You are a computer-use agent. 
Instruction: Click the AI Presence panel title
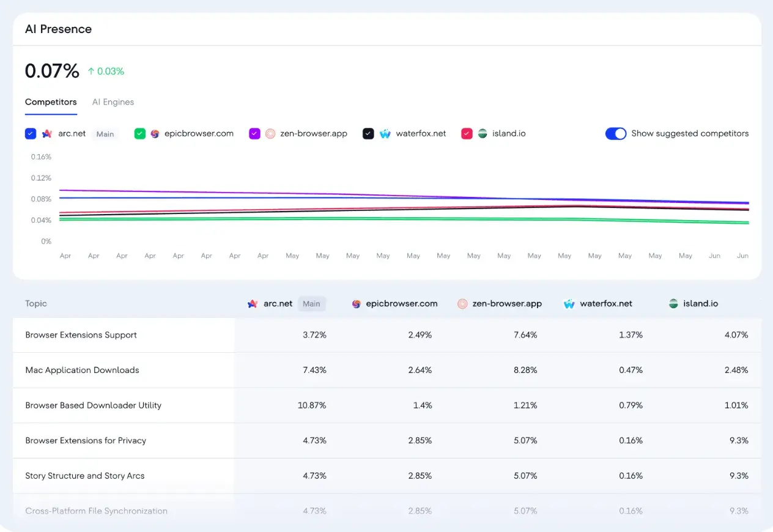(58, 29)
